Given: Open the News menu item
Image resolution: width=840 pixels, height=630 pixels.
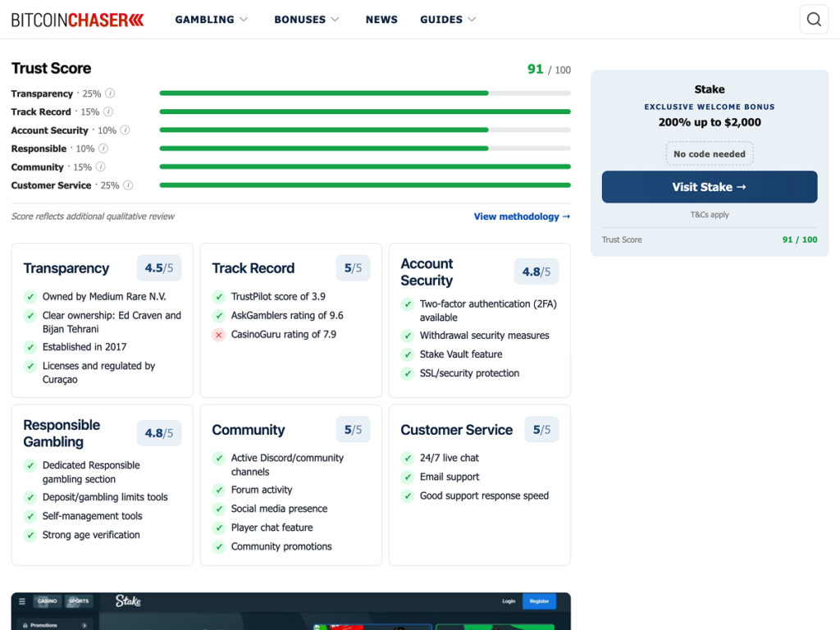Looking at the screenshot, I should 381,20.
